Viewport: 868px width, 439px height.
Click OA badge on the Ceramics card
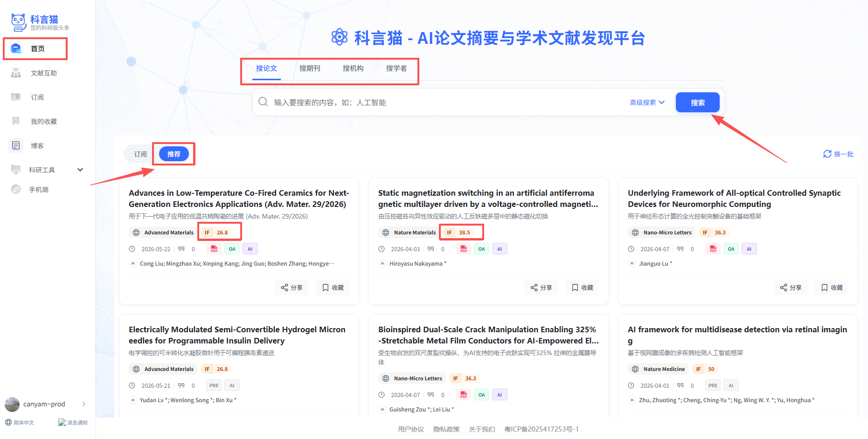coord(232,249)
